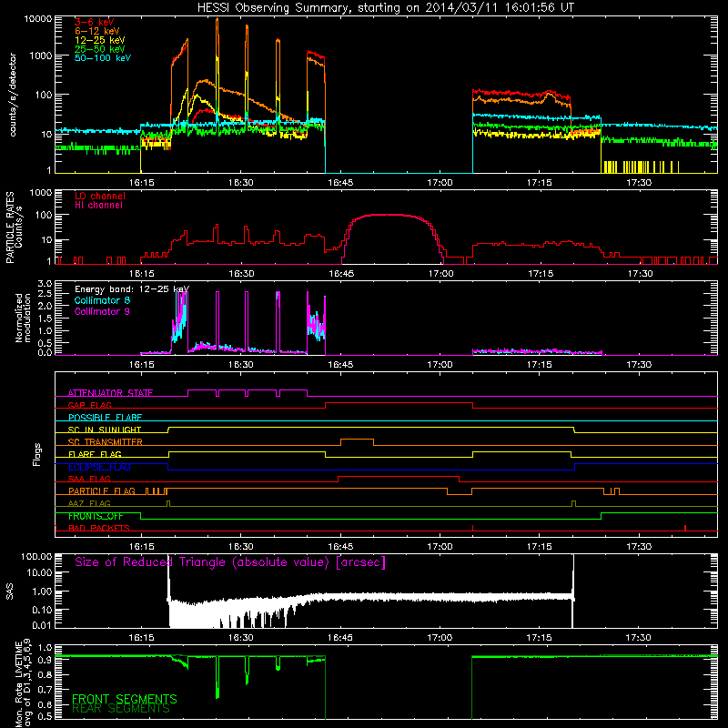This screenshot has width=728, height=728.
Task: Click the 16:15 tick under the counts plot
Action: point(142,183)
